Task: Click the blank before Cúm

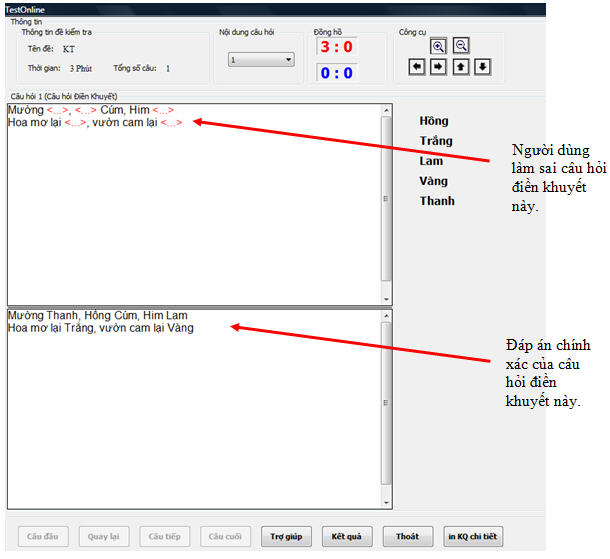Action: click(85, 110)
